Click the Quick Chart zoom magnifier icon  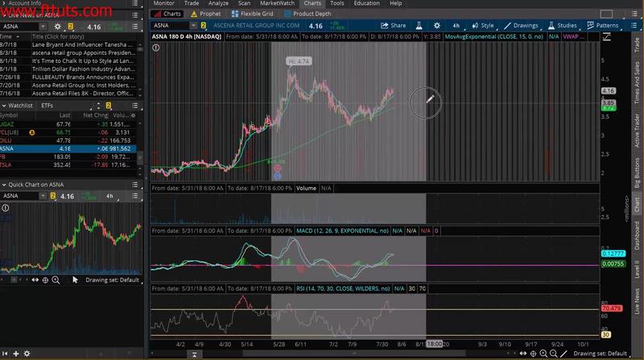click(x=56, y=279)
